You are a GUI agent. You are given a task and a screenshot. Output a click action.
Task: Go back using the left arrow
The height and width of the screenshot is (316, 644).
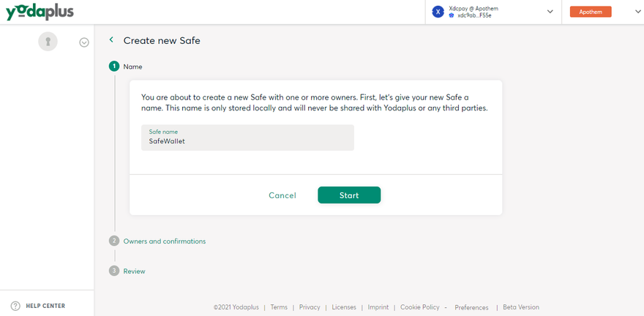[x=111, y=40]
